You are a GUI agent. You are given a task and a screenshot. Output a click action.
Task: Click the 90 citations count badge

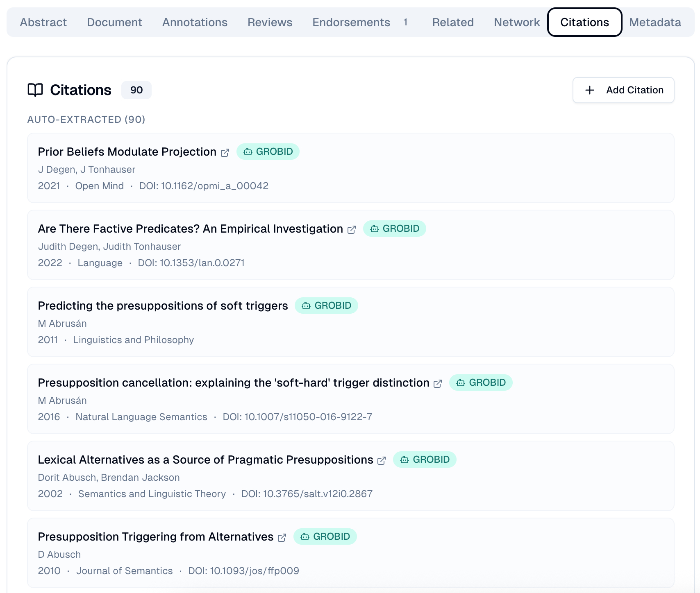pyautogui.click(x=136, y=90)
